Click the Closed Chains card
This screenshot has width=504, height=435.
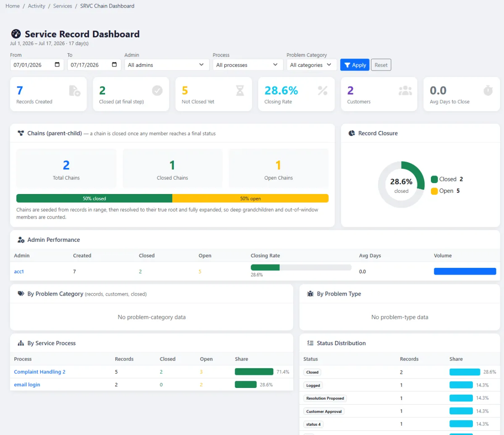[x=172, y=168]
